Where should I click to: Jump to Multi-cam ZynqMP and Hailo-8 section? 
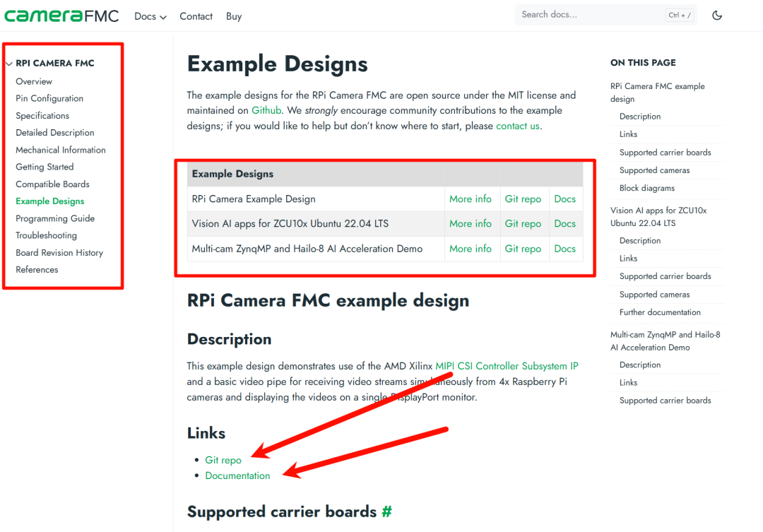click(x=666, y=341)
